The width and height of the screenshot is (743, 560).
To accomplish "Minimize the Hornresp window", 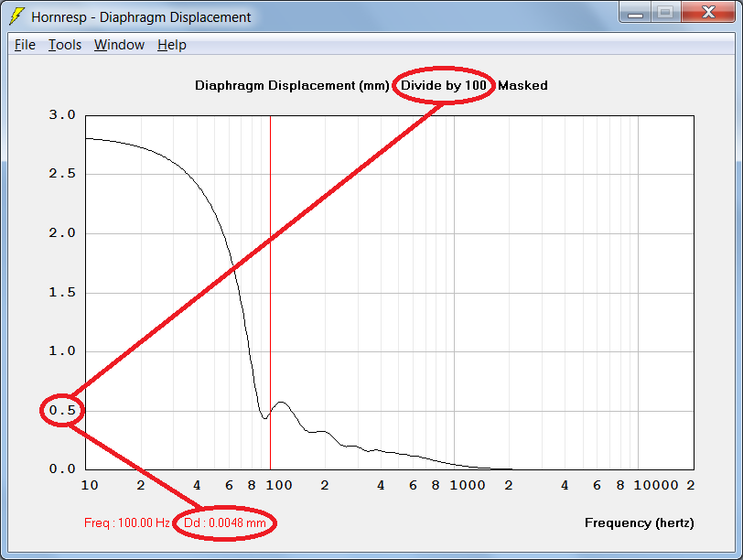I will point(635,13).
